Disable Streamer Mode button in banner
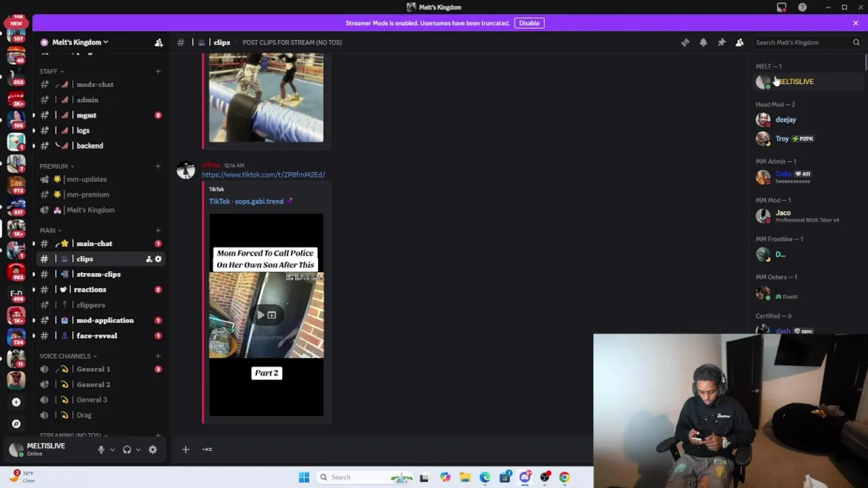 click(529, 23)
